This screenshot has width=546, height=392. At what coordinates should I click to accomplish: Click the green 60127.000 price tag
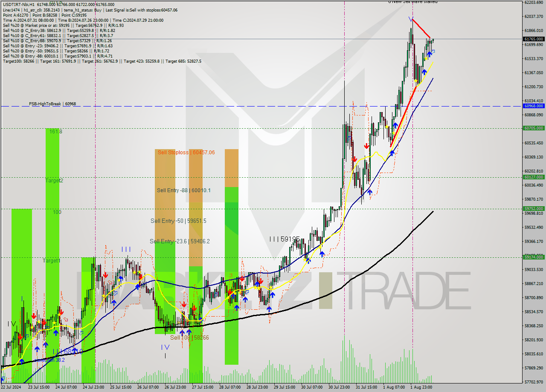pyautogui.click(x=534, y=177)
